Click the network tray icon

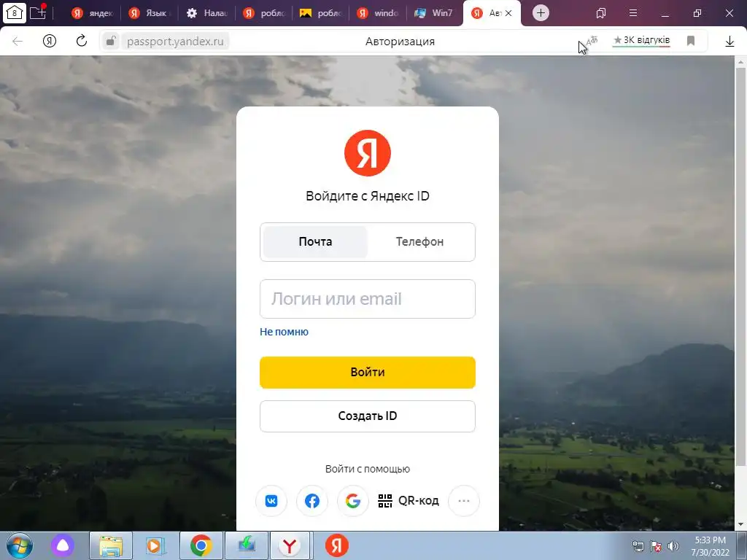(x=638, y=546)
